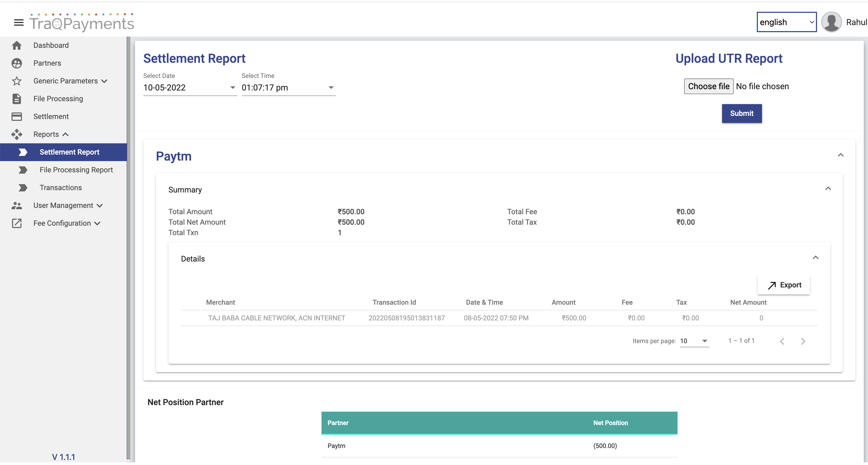Click Choose file for UTR upload
The width and height of the screenshot is (868, 465).
coord(708,87)
